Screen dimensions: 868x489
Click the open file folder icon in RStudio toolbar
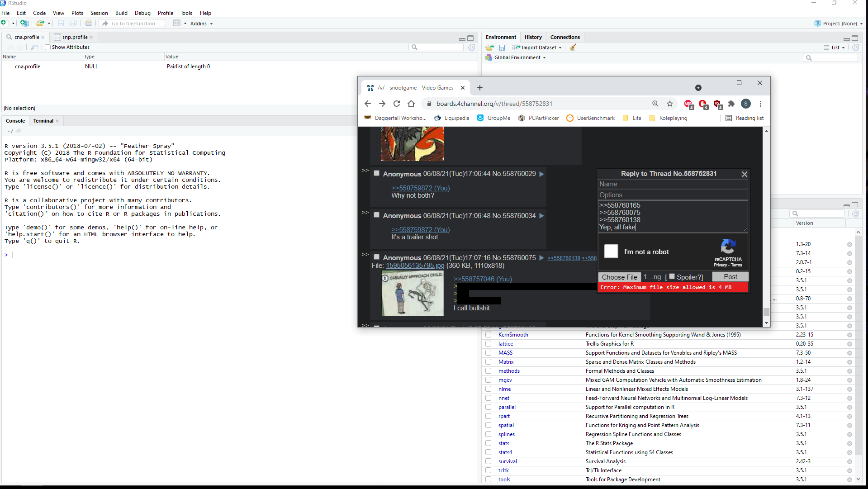40,23
